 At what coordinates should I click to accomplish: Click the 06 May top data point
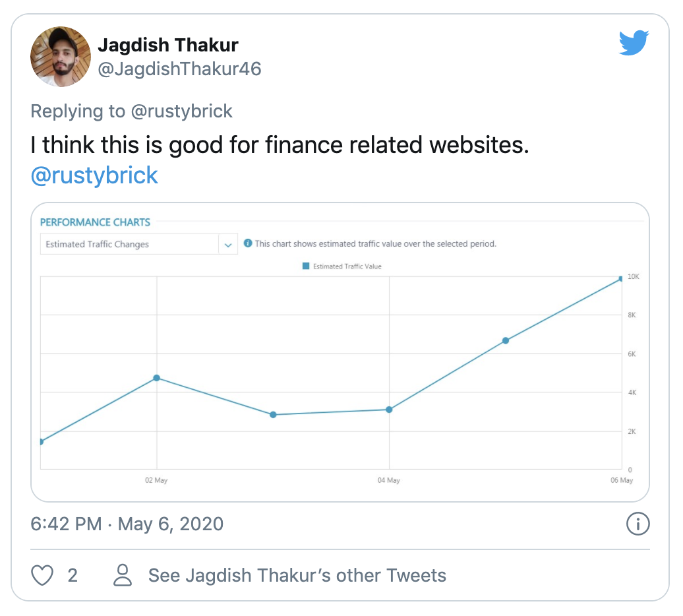[x=620, y=279]
